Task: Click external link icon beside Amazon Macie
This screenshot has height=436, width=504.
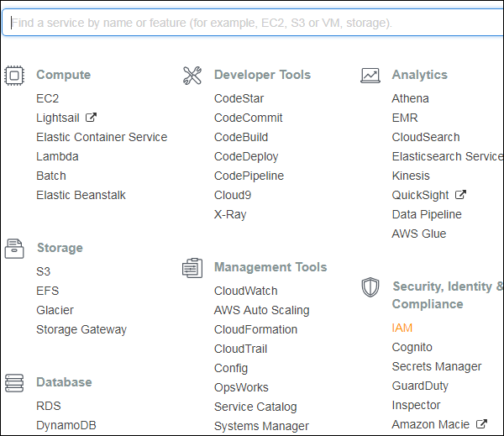Action: [481, 424]
